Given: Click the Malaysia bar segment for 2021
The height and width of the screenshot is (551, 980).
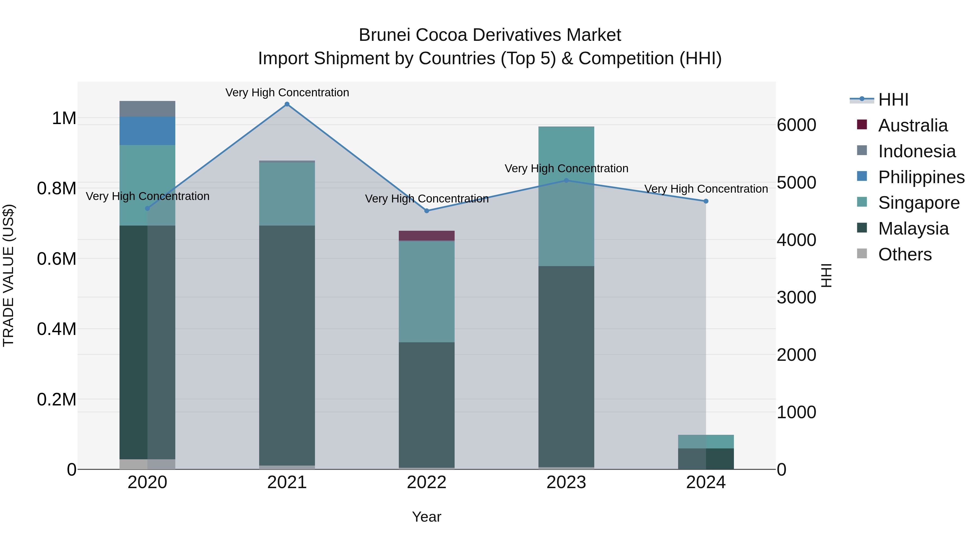Looking at the screenshot, I should 287,345.
